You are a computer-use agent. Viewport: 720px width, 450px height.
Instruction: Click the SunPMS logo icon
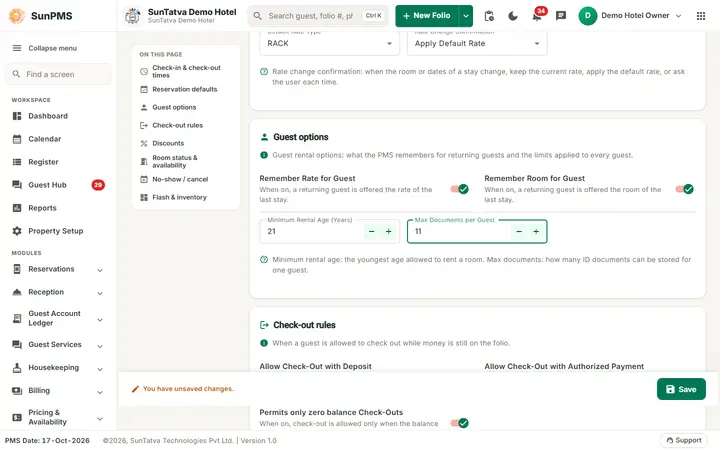(x=17, y=16)
